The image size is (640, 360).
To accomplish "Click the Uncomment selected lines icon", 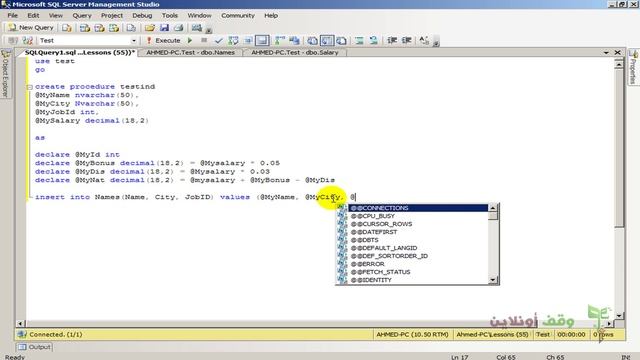I will pos(373,40).
